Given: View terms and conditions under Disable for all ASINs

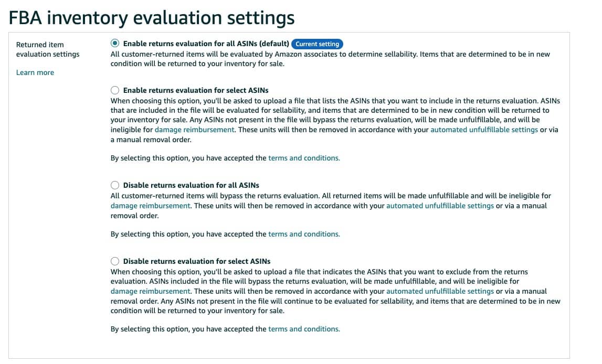Looking at the screenshot, I should 304,234.
